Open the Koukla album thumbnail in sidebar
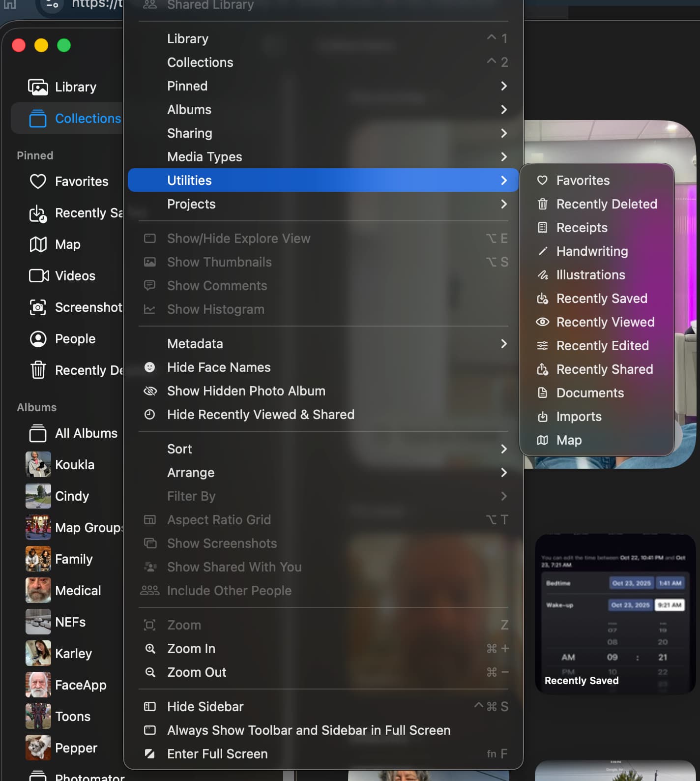 38,465
